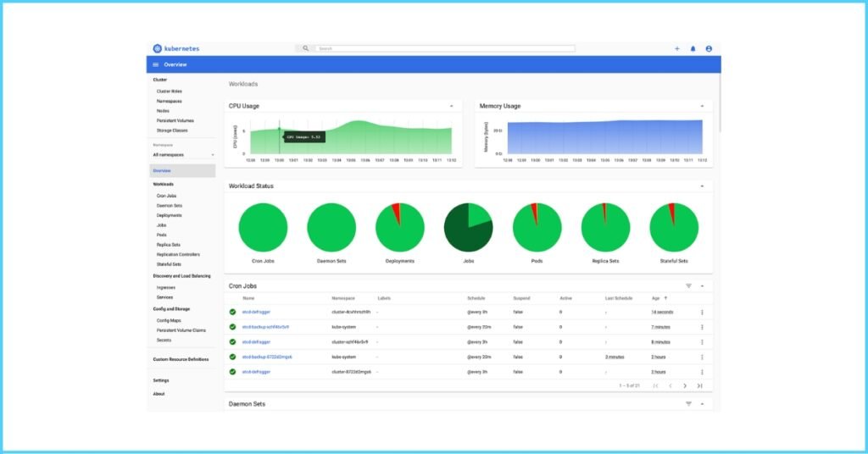Open Replica Sets in sidebar
The height and width of the screenshot is (454, 868).
[x=169, y=245]
